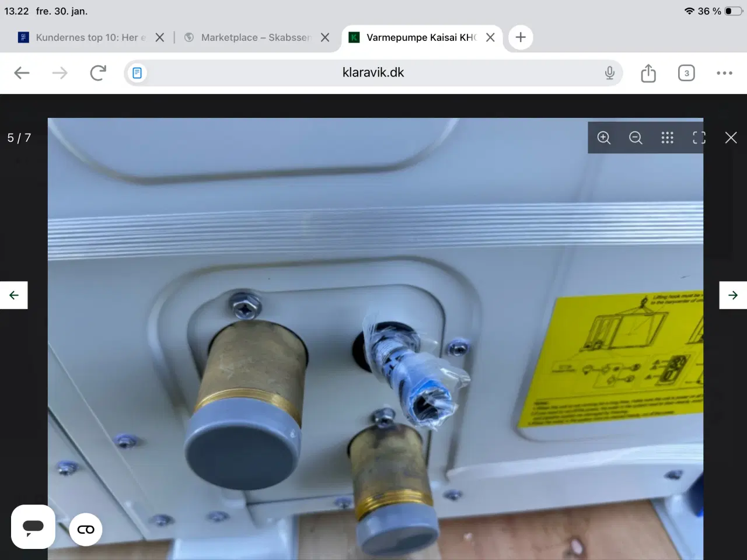Open the three-dot more options menu
This screenshot has height=560, width=747.
(x=724, y=72)
